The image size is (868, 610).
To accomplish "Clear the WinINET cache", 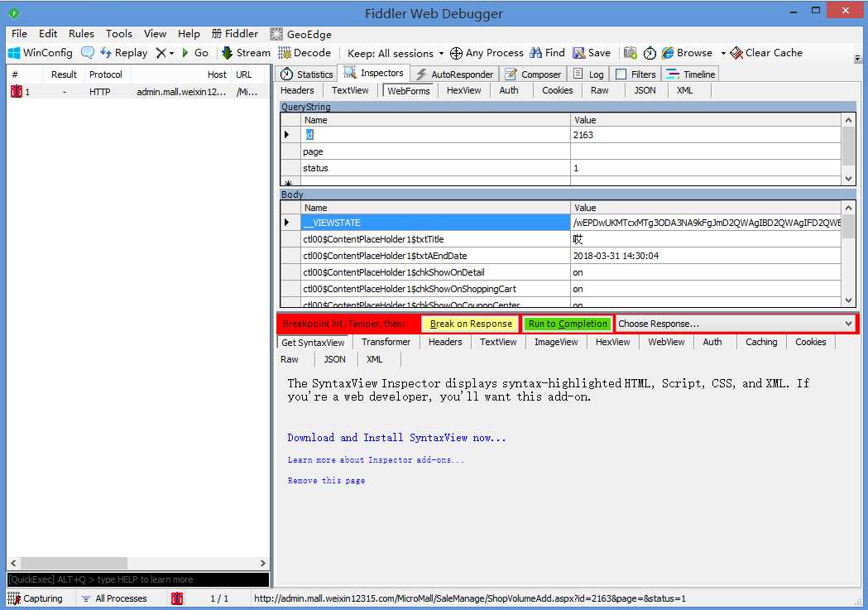I will pos(767,53).
